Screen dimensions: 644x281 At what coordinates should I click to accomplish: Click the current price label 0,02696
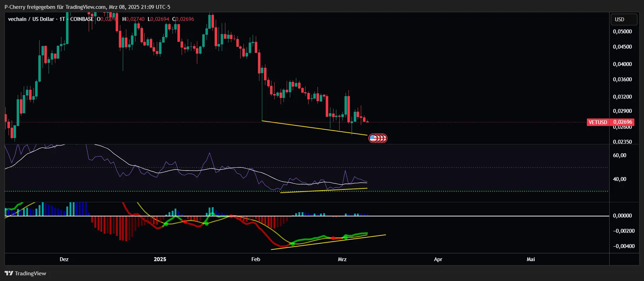coord(623,122)
